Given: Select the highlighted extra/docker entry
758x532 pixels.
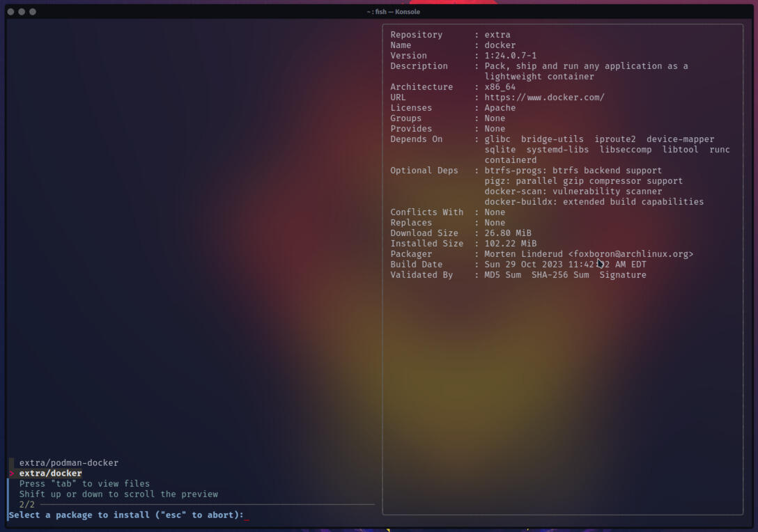Looking at the screenshot, I should [x=50, y=473].
